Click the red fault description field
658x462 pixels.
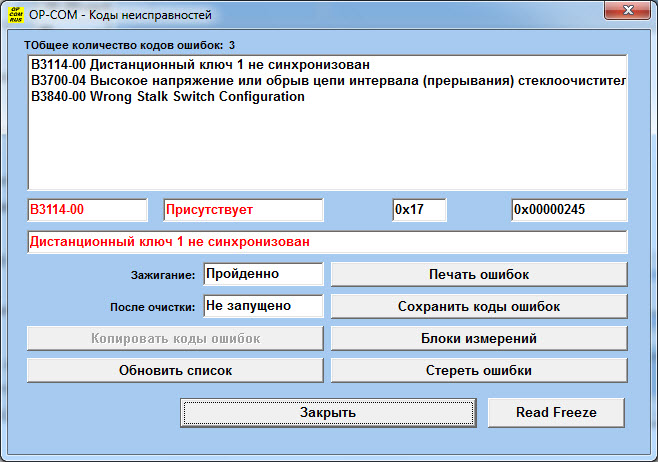[x=327, y=242]
